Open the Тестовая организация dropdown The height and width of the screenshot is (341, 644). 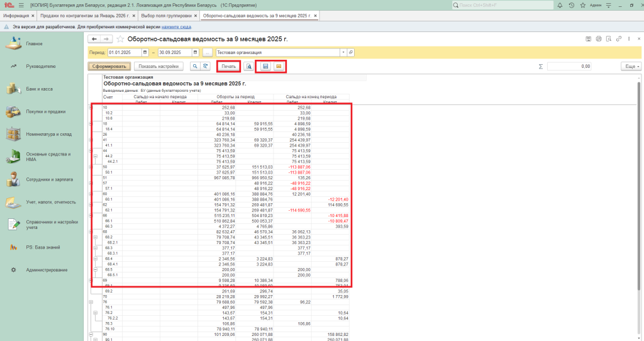coord(343,52)
